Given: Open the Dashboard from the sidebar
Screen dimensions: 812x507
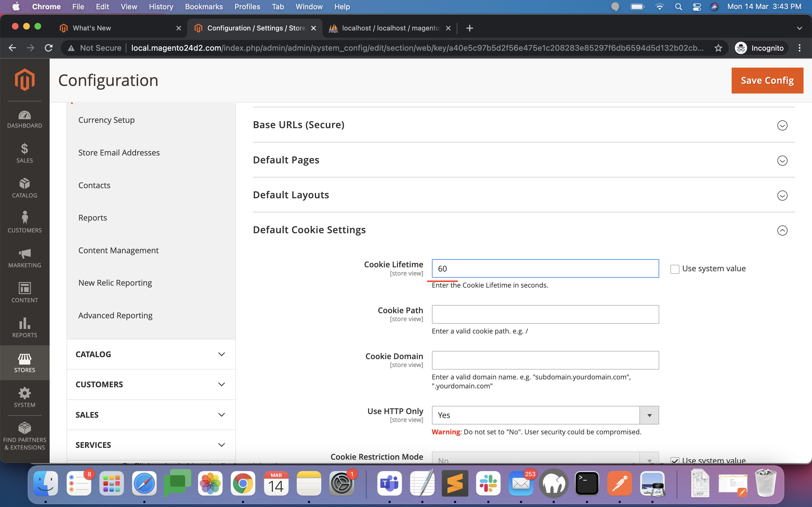Looking at the screenshot, I should click(25, 119).
